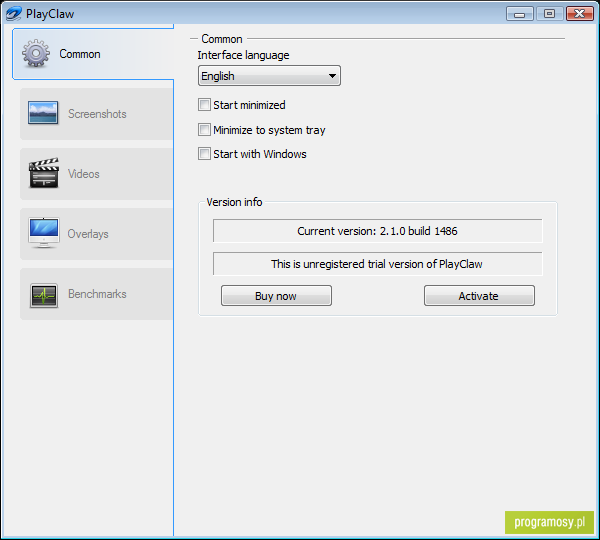Click the Benchmarks heartbeat monitor icon
The height and width of the screenshot is (540, 600).
tap(44, 295)
